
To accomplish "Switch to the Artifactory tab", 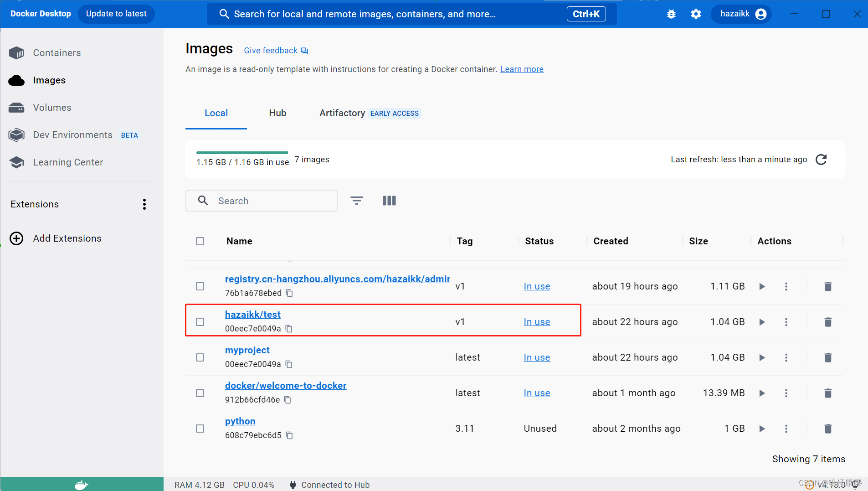I will tap(370, 113).
